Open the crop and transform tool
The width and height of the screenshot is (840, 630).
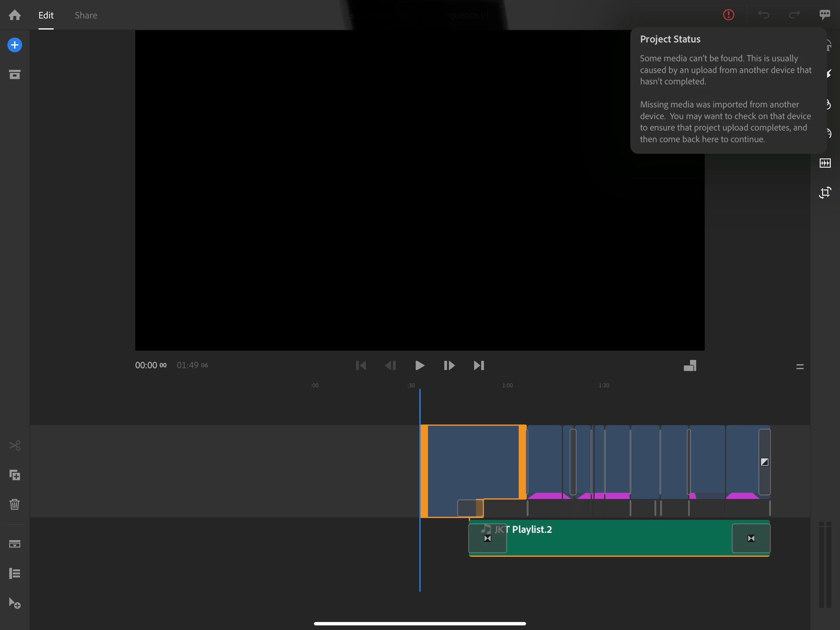825,193
